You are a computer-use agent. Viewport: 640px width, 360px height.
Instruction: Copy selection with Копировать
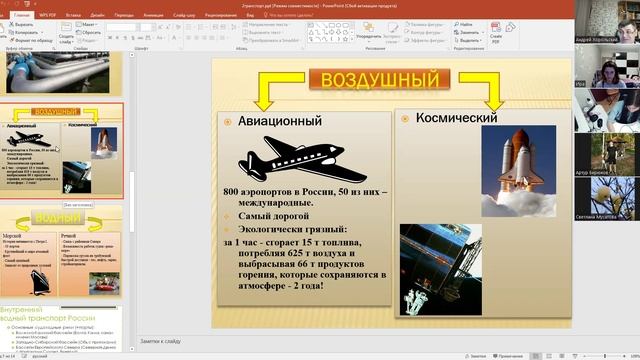24,32
